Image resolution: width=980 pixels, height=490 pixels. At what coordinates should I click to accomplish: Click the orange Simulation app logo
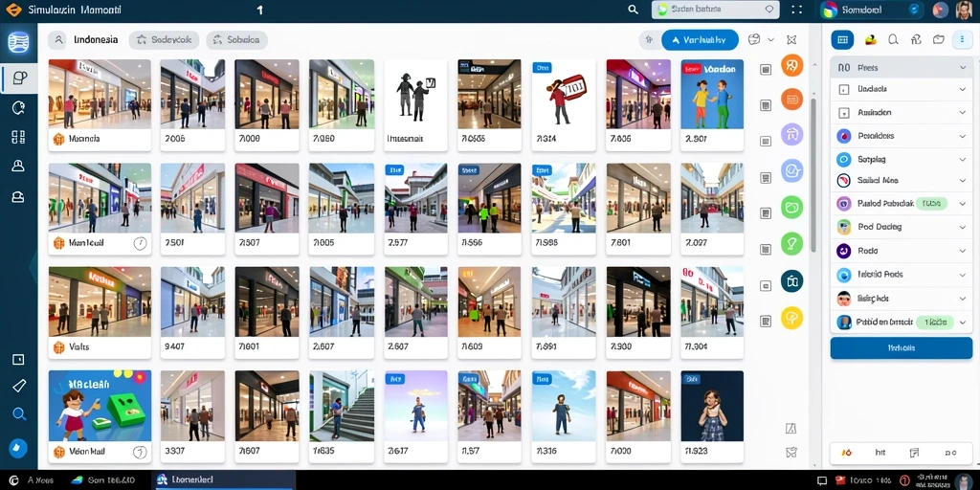click(13, 10)
